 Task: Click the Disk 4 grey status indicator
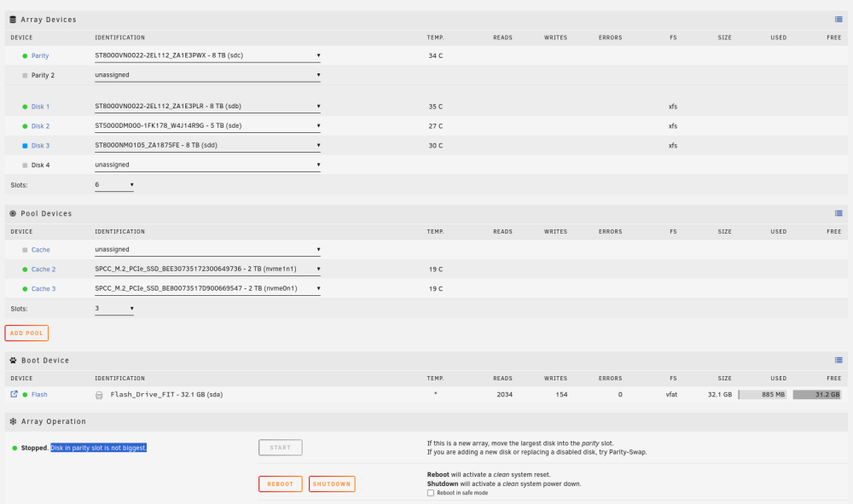tap(25, 165)
